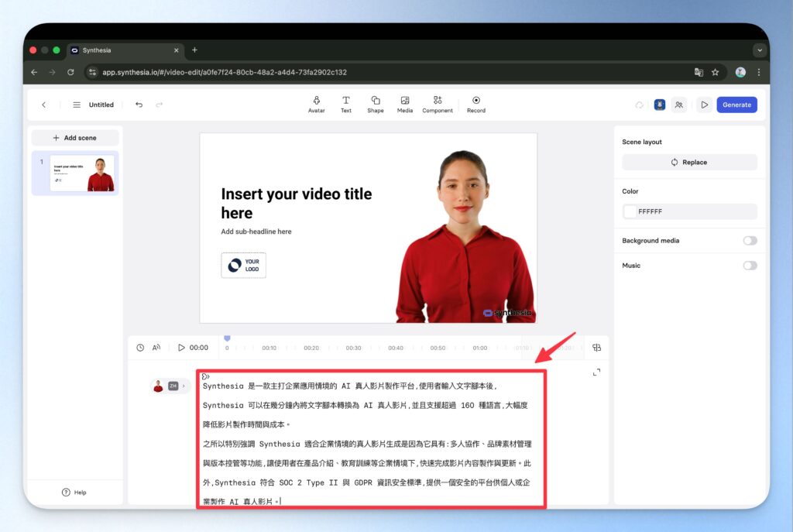Open the Media library icon

click(404, 104)
